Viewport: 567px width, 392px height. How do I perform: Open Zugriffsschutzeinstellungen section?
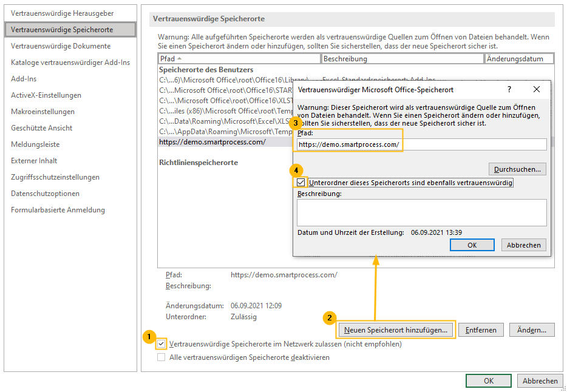click(55, 177)
